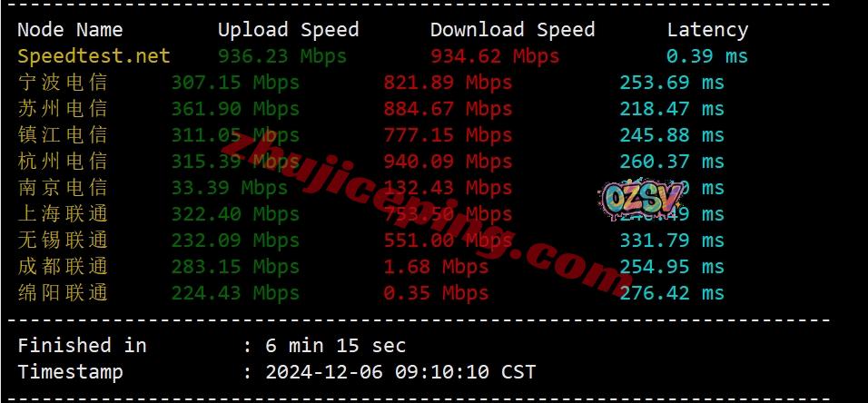Click the 884.67 Mbps download for 苏州电信
This screenshot has width=868, height=403.
pyautogui.click(x=448, y=110)
